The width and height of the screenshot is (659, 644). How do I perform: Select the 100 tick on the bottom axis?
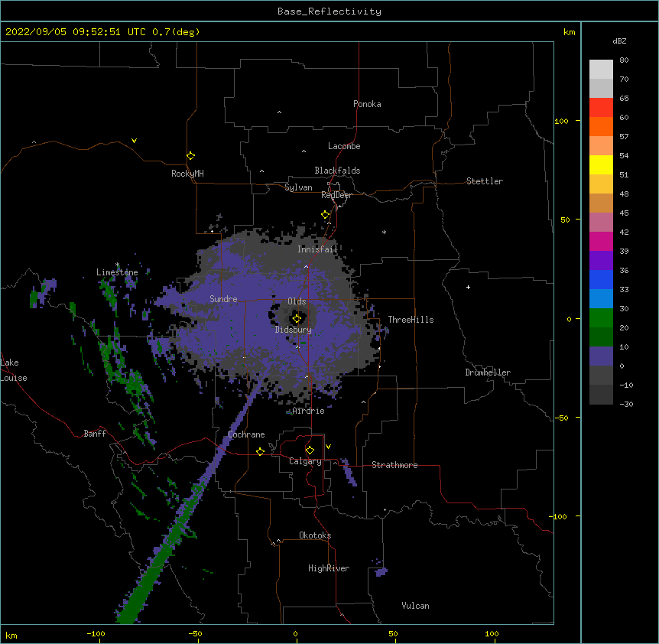[x=492, y=633]
